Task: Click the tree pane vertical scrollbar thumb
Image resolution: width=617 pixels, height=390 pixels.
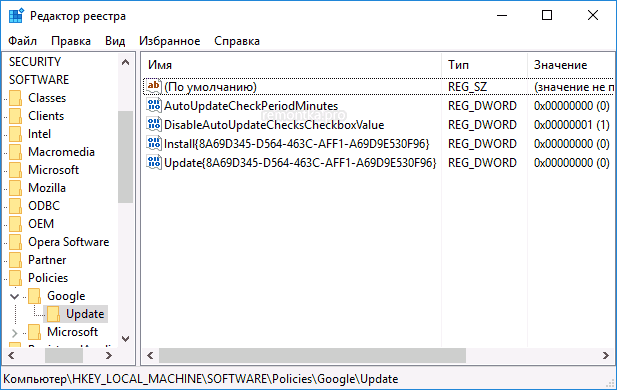Action: (126, 157)
